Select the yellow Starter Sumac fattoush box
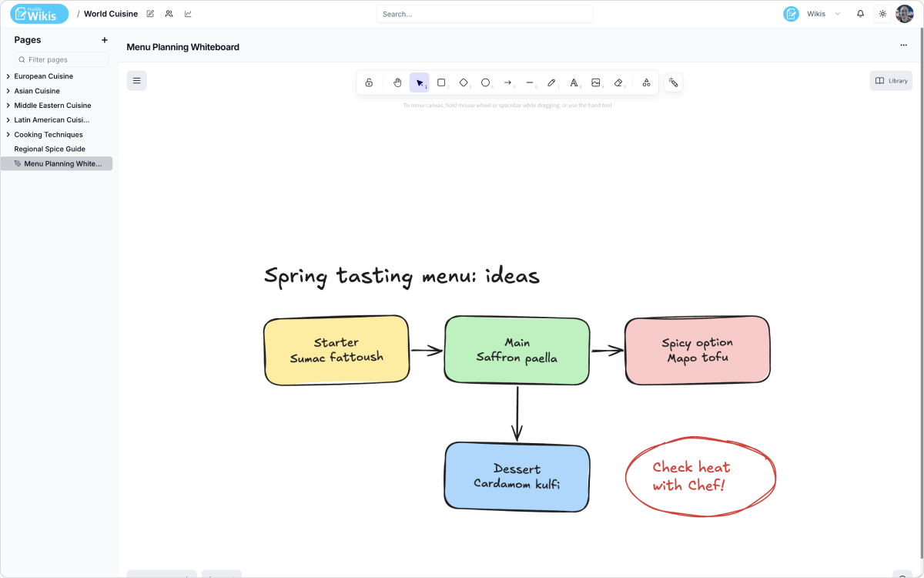Viewport: 924px width, 578px height. click(336, 350)
